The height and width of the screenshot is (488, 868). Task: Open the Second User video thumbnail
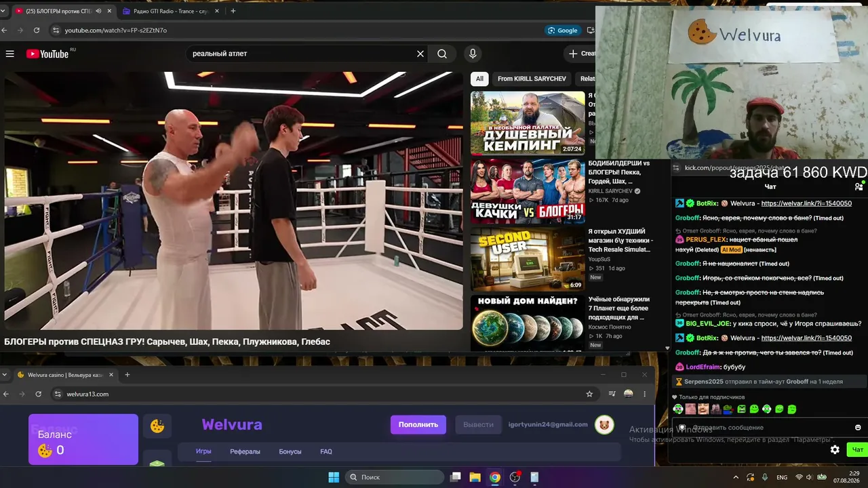pyautogui.click(x=528, y=259)
